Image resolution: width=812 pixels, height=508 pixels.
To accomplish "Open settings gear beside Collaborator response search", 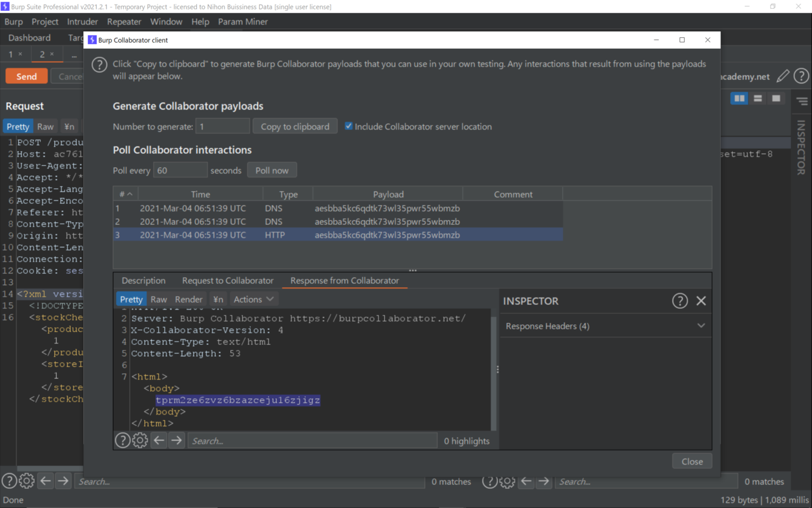I will coord(140,440).
